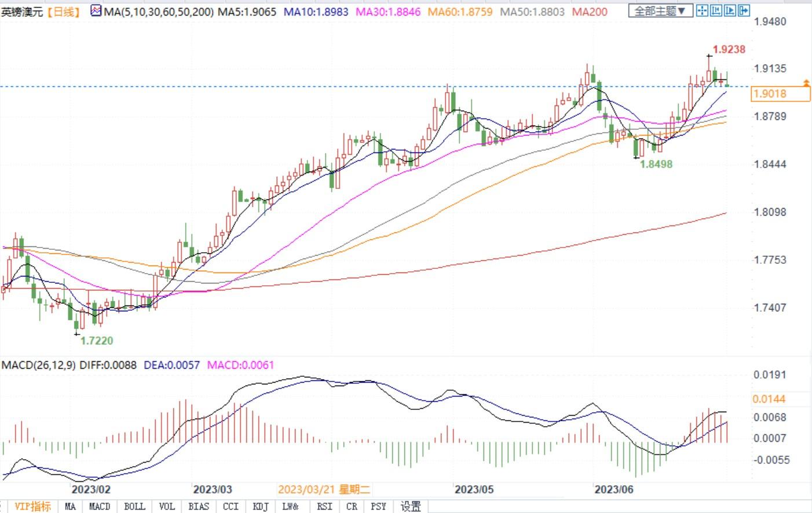Click the exit/expand arrow icon

[x=744, y=10]
